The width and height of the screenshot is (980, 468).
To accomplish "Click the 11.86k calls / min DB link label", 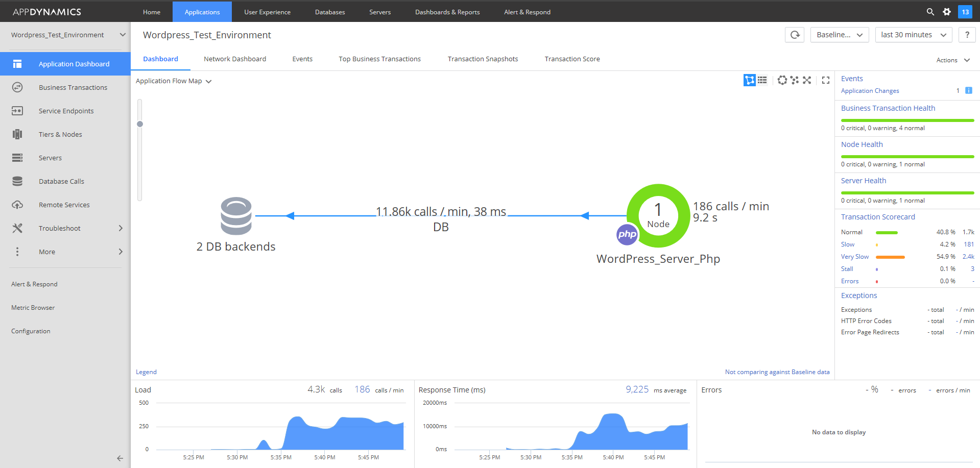I will tap(441, 219).
